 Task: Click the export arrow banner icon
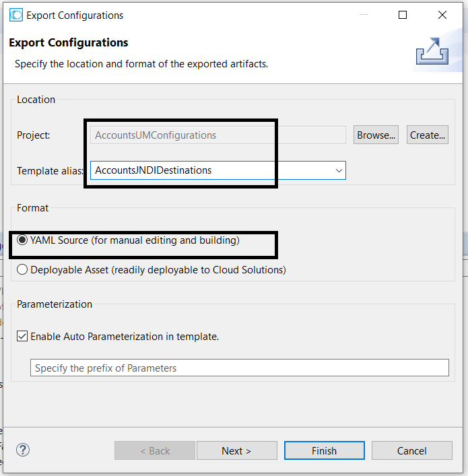[432, 51]
